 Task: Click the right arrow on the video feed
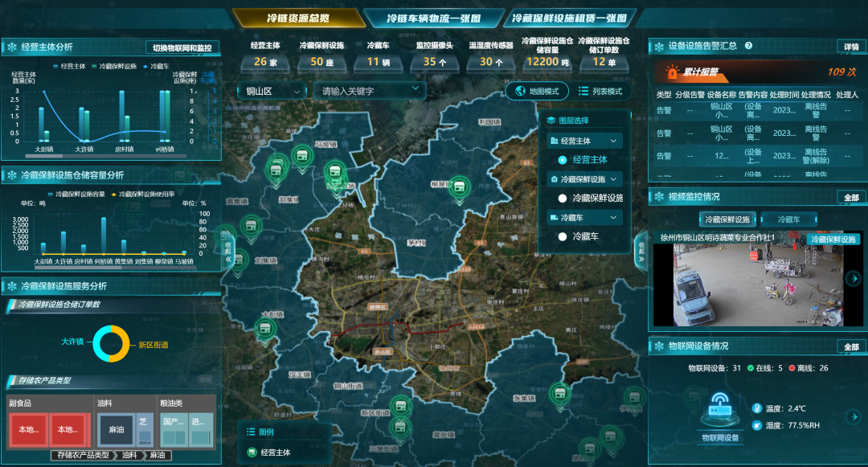[854, 279]
